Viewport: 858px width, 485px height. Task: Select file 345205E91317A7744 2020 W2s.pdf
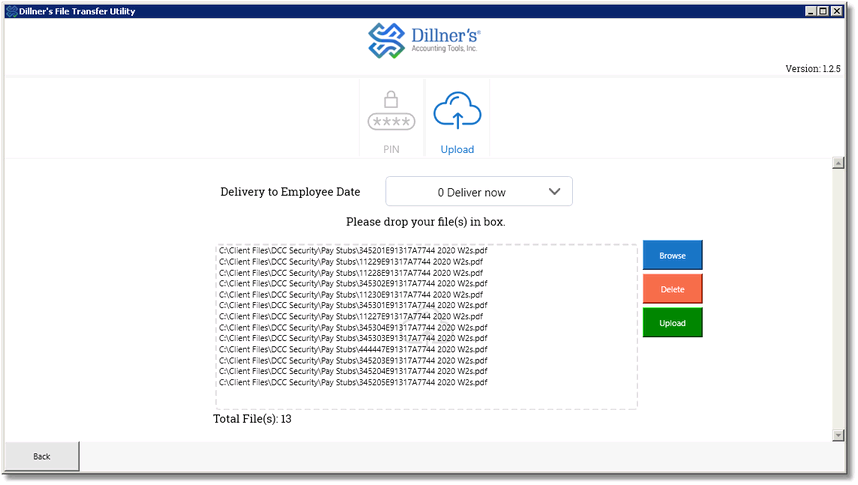353,382
